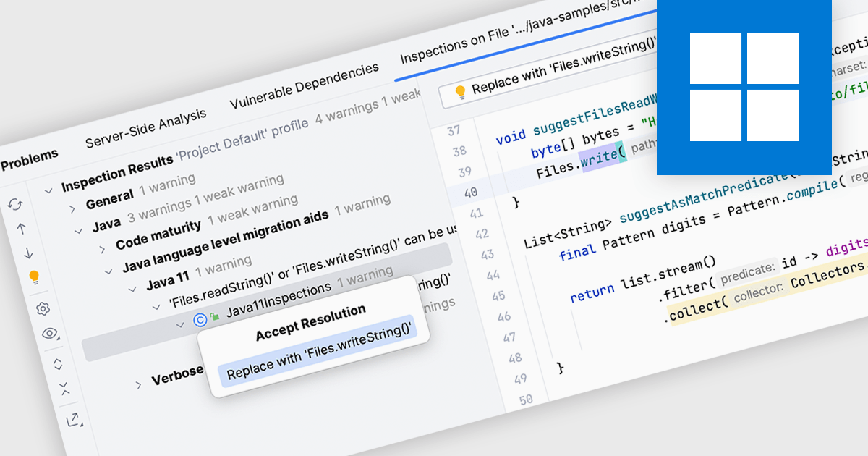Collapse the Inspection Results tree node
The height and width of the screenshot is (456, 868).
[x=49, y=191]
